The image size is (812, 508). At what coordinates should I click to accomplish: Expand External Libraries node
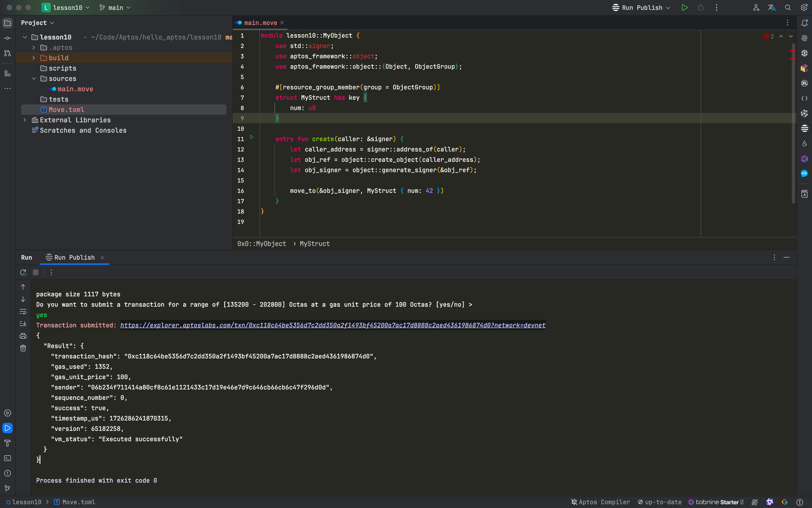tap(25, 120)
